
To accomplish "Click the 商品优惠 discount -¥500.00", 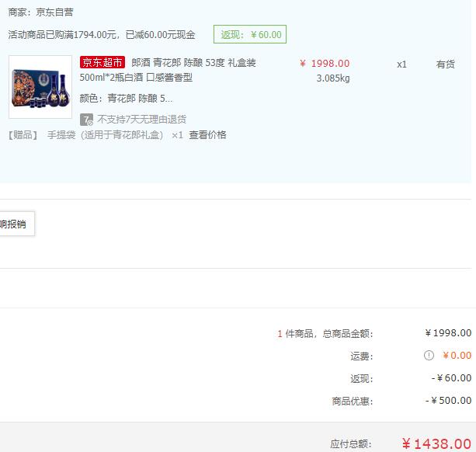I will point(448,401).
